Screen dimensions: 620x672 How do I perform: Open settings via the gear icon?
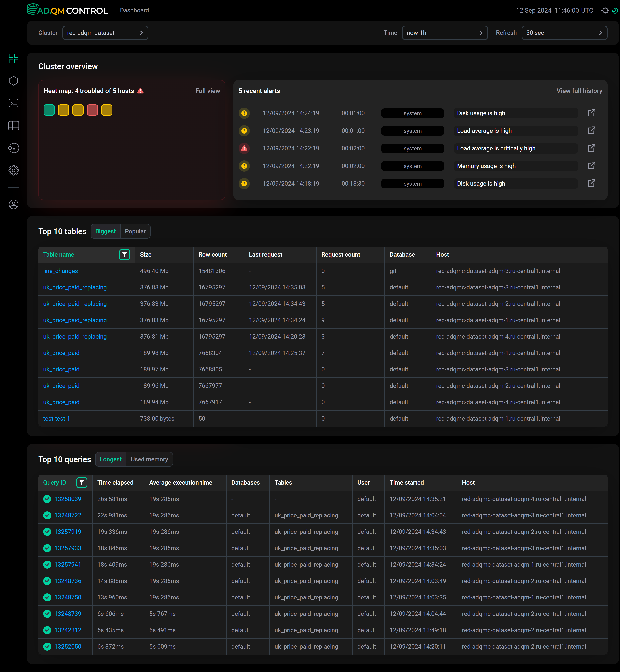(x=14, y=170)
